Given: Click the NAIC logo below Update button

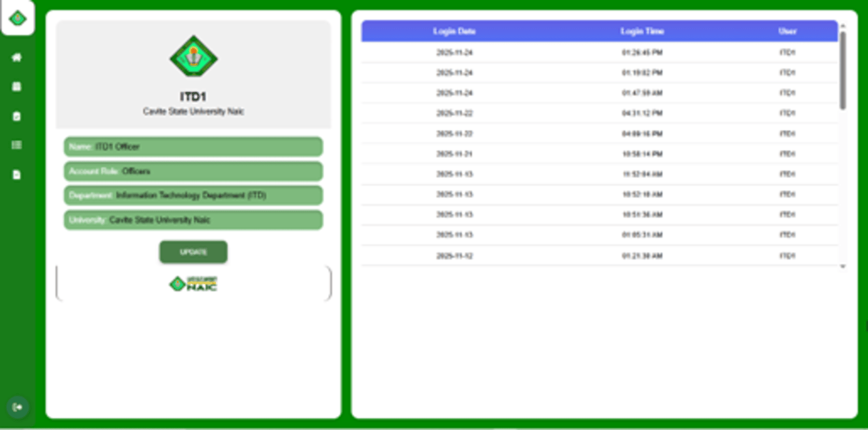Looking at the screenshot, I should [193, 284].
